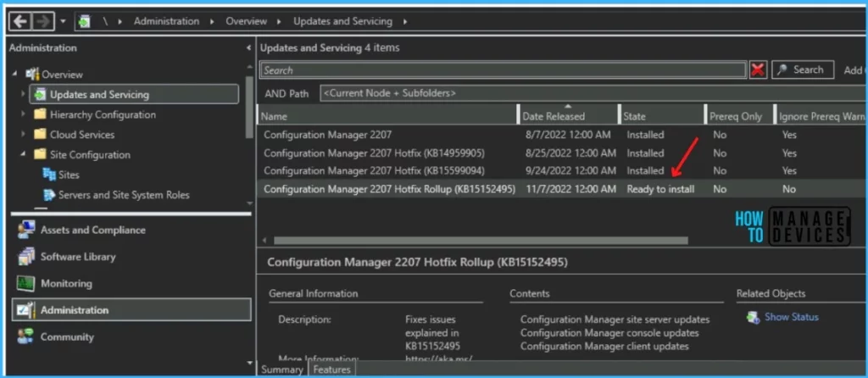Select the Hotfix KB14959905 row

(x=563, y=153)
